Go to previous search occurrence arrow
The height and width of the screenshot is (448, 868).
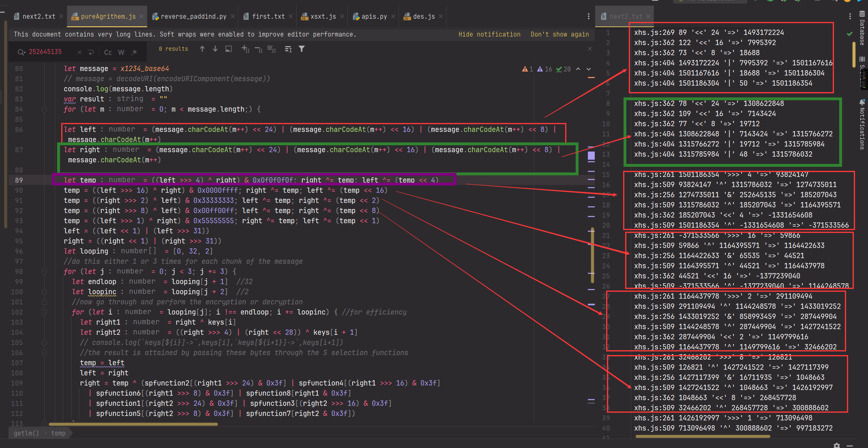202,49
